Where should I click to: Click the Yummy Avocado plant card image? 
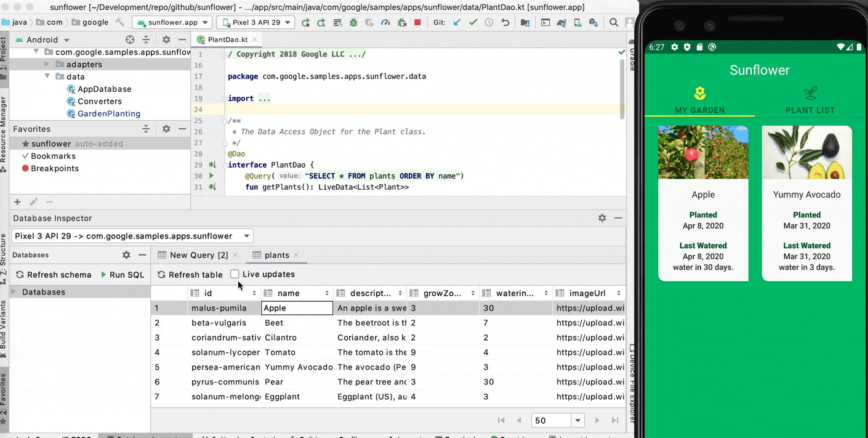coord(806,153)
